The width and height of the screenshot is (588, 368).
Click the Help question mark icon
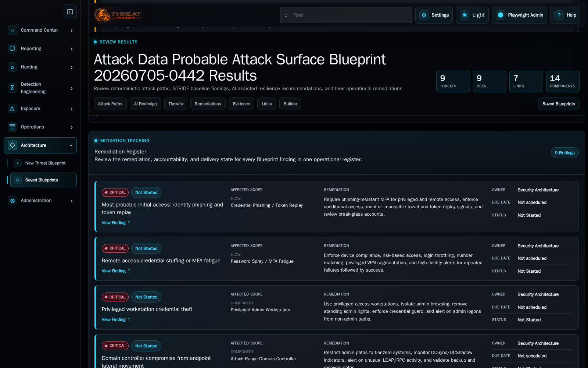559,15
